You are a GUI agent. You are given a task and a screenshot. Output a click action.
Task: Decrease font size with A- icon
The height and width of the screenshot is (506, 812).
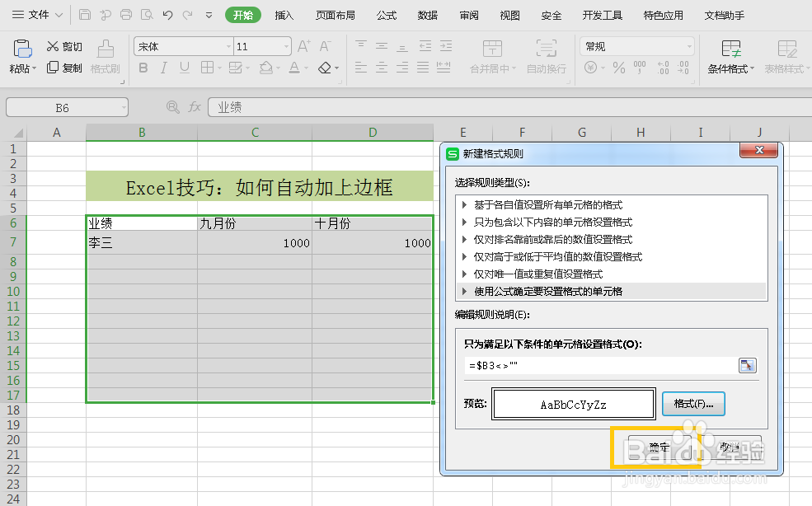click(x=325, y=47)
